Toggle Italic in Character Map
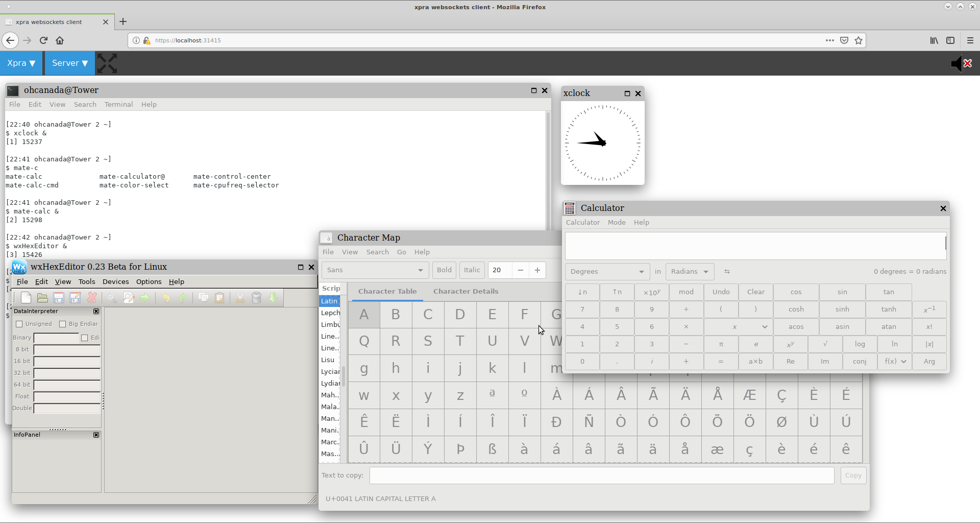980x523 pixels. click(472, 270)
